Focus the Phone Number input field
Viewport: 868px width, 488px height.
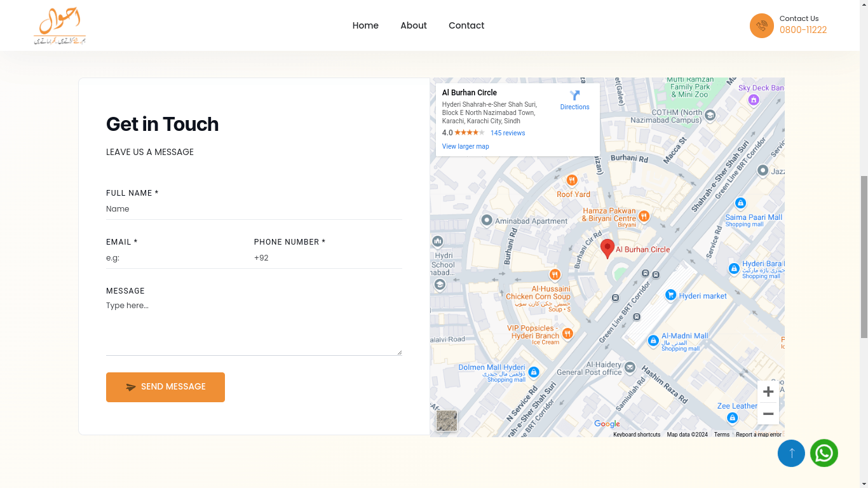tap(328, 258)
